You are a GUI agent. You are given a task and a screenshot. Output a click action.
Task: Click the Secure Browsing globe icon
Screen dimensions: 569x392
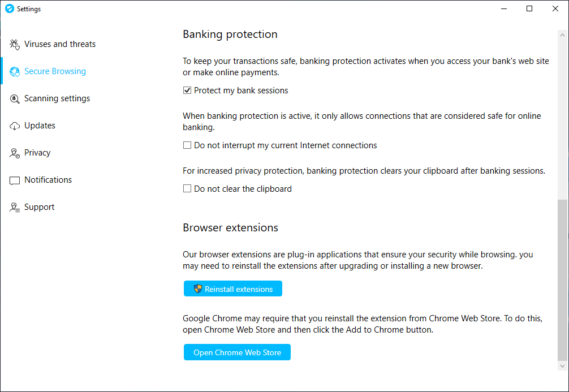pos(15,71)
